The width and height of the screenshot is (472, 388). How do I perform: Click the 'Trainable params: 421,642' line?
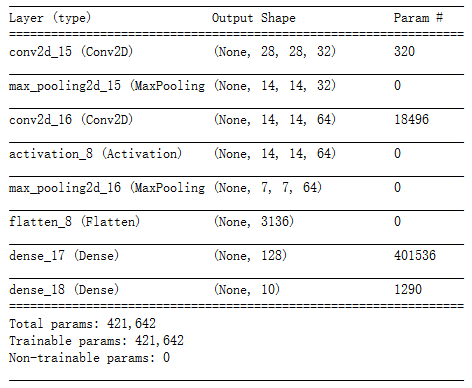point(96,341)
